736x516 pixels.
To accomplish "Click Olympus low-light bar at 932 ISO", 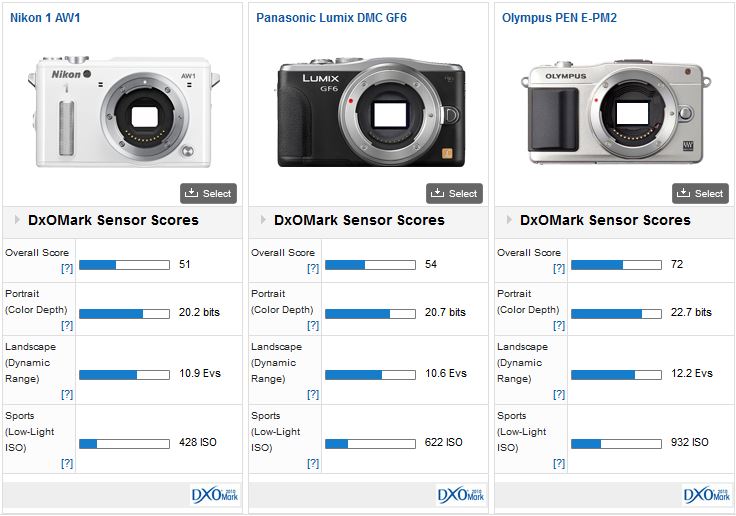I will [x=616, y=444].
